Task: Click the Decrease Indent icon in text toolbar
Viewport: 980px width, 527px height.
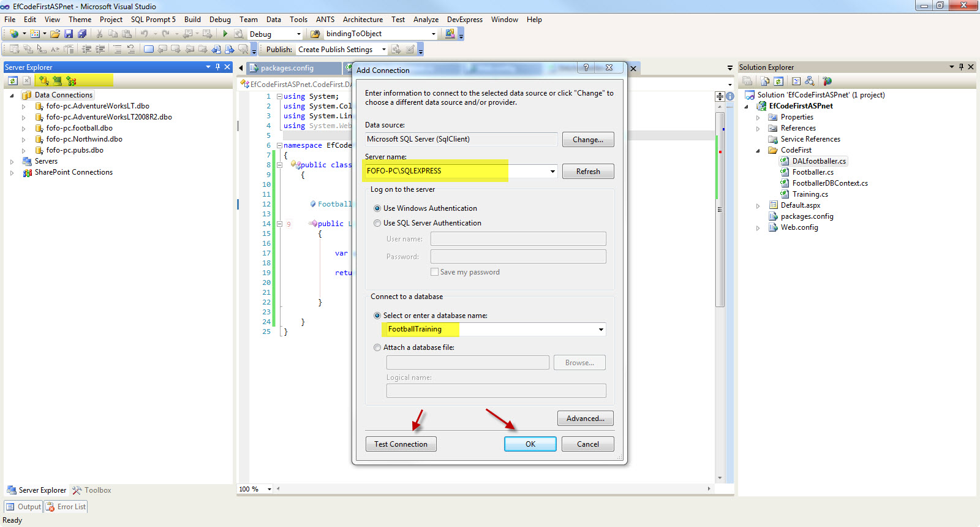Action: click(86, 49)
